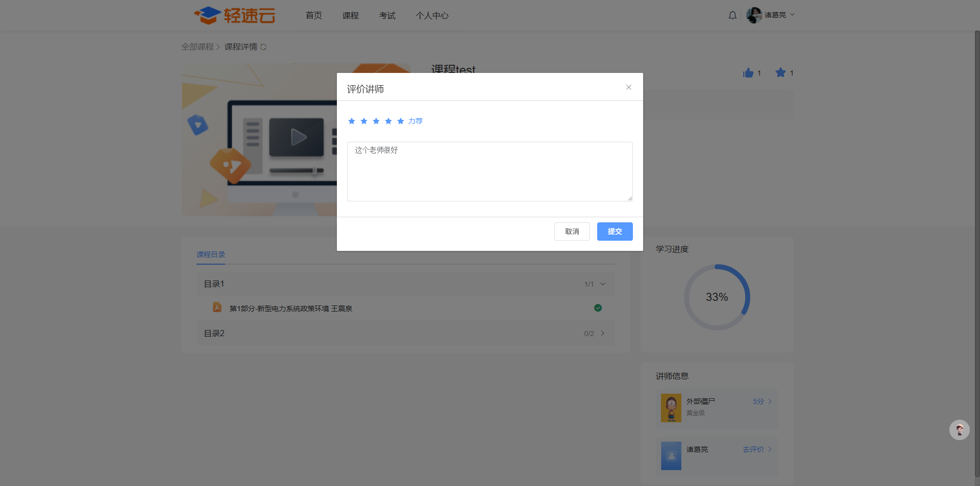
Task: Click the refresh icon beside 课程详情
Action: tap(263, 47)
